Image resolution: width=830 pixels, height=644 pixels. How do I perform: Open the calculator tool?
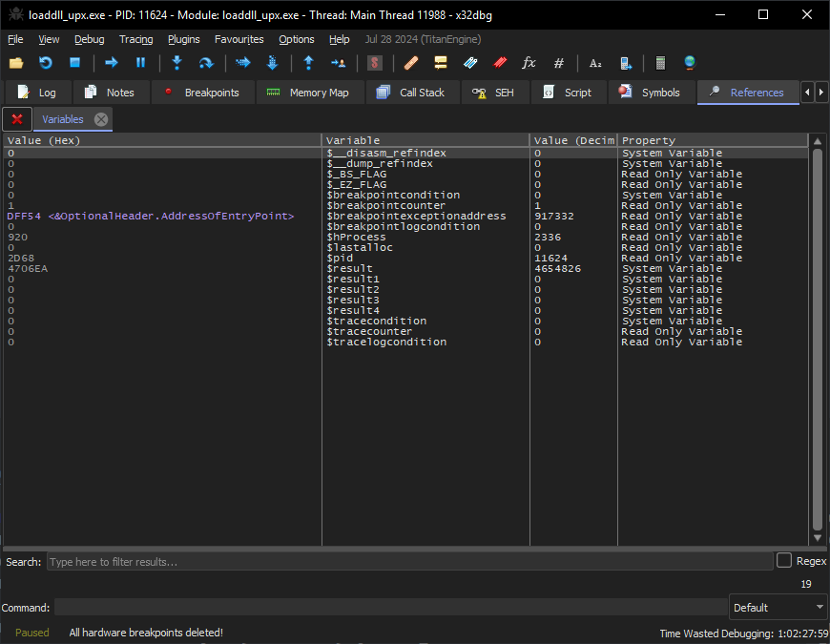pyautogui.click(x=660, y=63)
